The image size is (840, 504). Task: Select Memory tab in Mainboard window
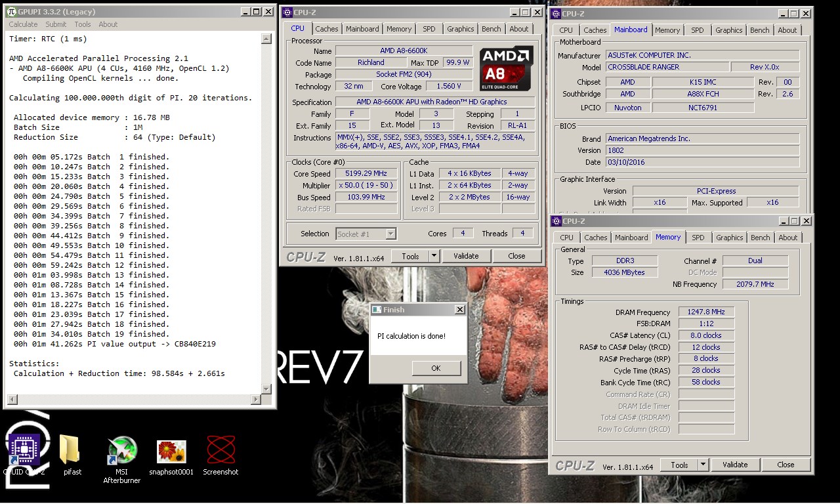click(x=667, y=30)
